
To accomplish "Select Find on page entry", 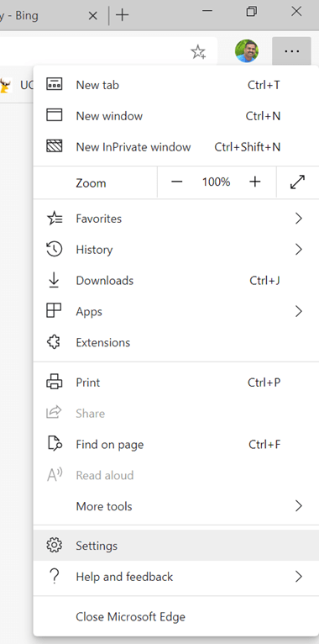I will coord(176,445).
